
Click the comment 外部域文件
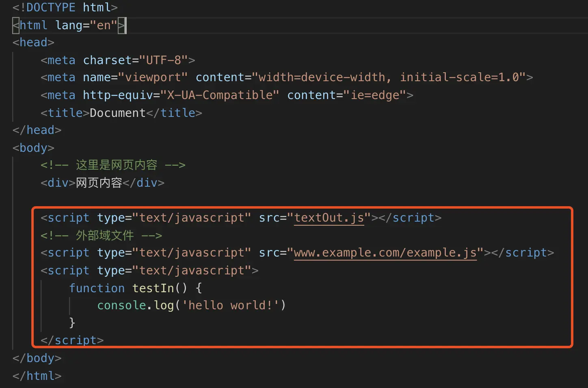101,236
